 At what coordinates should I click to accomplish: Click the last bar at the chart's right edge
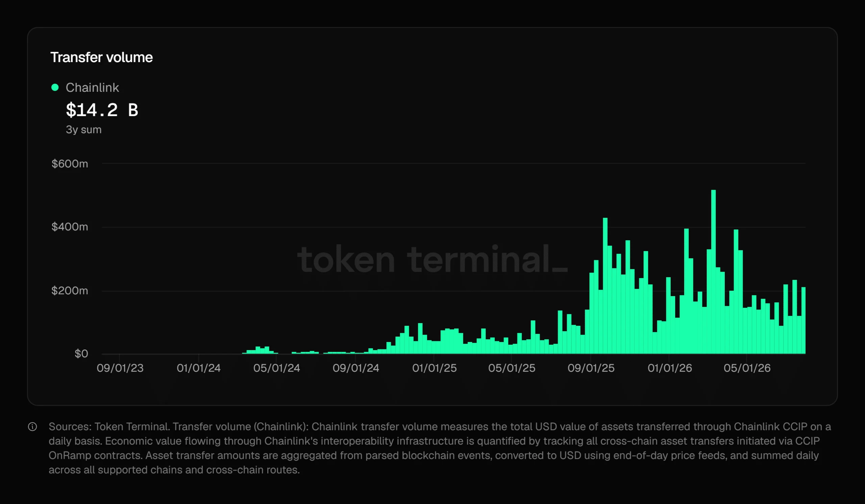[x=803, y=320]
